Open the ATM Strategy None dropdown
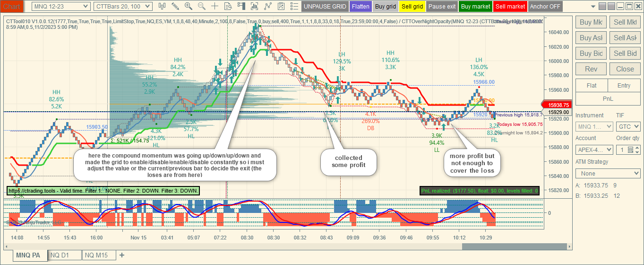Image resolution: width=644 pixels, height=265 pixels. point(608,174)
